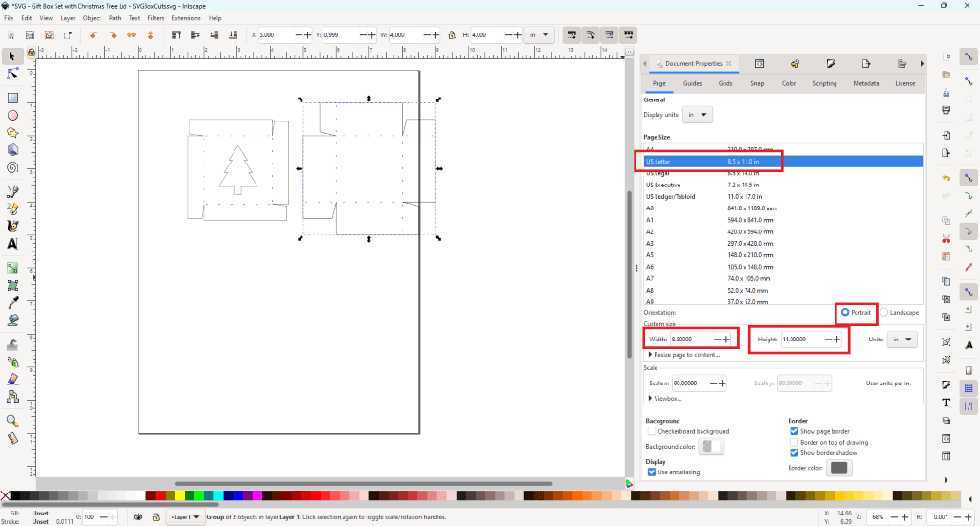Image resolution: width=980 pixels, height=526 pixels.
Task: Pick the Text tool in the left toolbox
Action: pos(13,244)
